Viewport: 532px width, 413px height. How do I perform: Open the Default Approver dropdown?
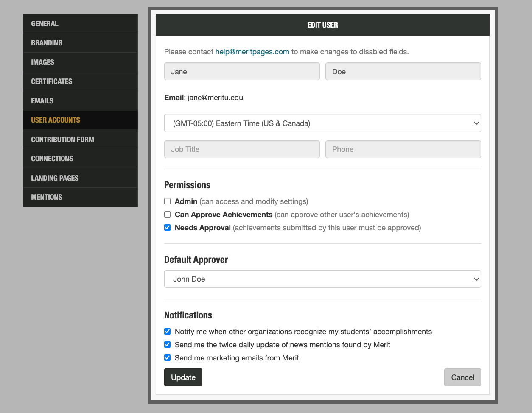322,279
